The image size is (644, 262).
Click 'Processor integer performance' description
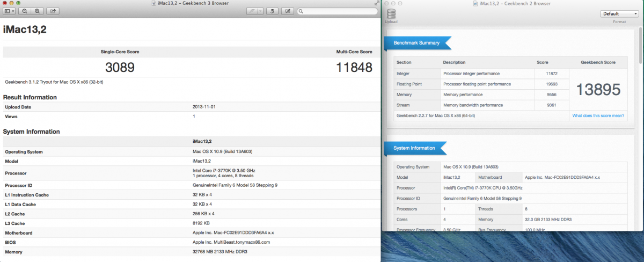pos(471,73)
